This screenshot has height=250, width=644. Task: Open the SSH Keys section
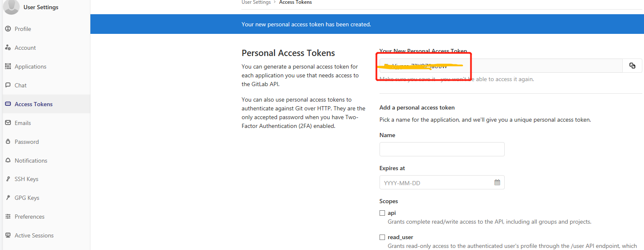[x=26, y=179]
